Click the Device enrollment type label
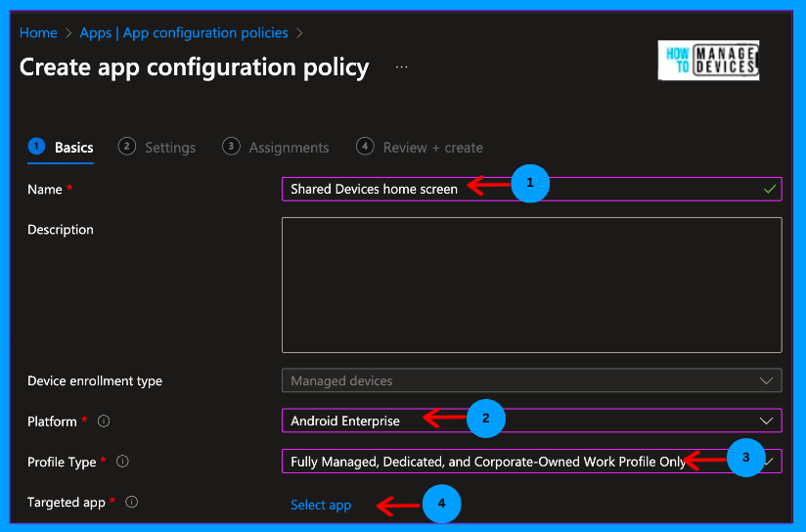The width and height of the screenshot is (806, 532). tap(95, 381)
